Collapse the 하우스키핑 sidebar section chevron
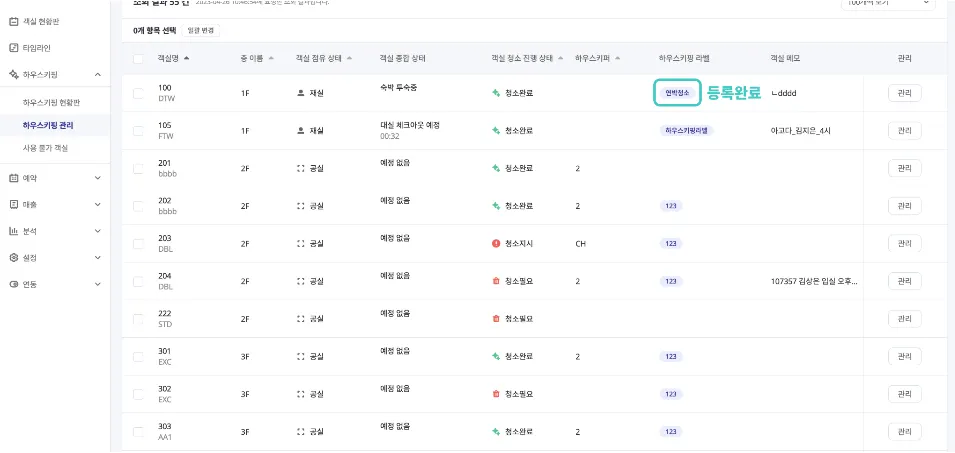955x453 pixels. [x=97, y=74]
